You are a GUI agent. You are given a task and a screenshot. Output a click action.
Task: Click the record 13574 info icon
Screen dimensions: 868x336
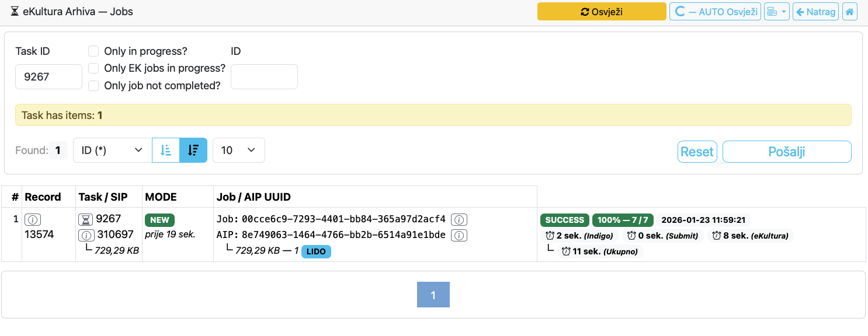pyautogui.click(x=33, y=219)
